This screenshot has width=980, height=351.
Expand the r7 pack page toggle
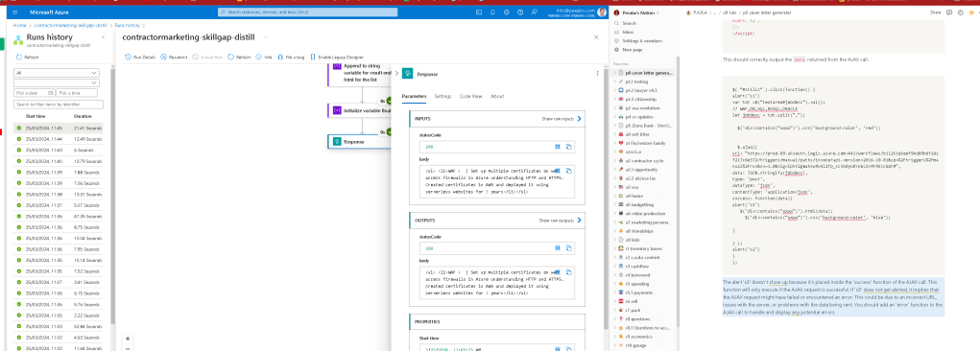615,310
